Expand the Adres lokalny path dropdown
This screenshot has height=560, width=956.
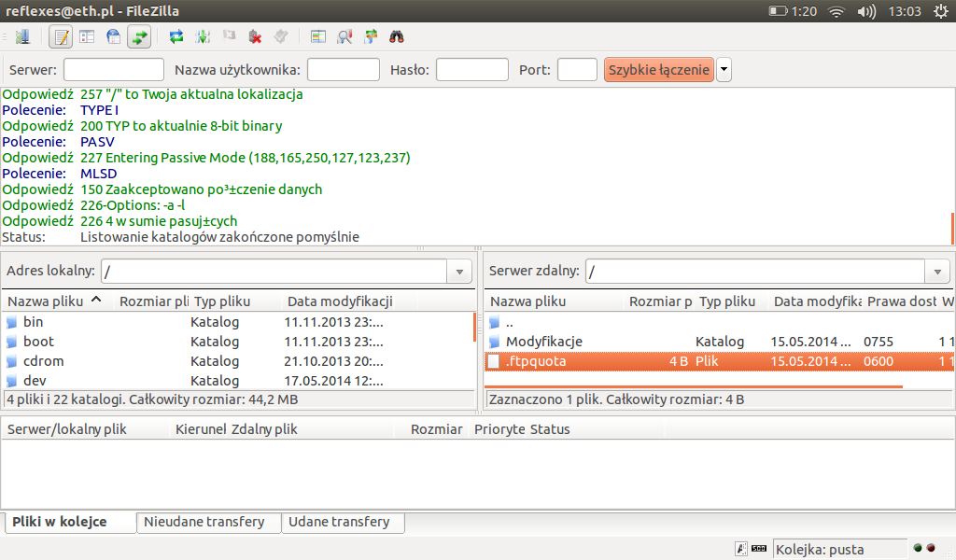[458, 272]
